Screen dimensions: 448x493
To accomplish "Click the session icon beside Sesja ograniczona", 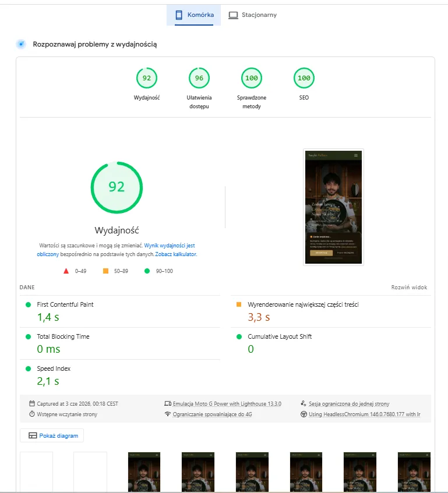I will click(x=304, y=403).
